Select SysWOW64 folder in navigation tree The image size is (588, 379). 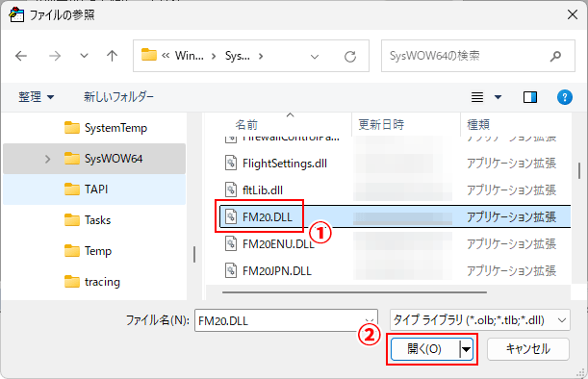[x=94, y=159]
